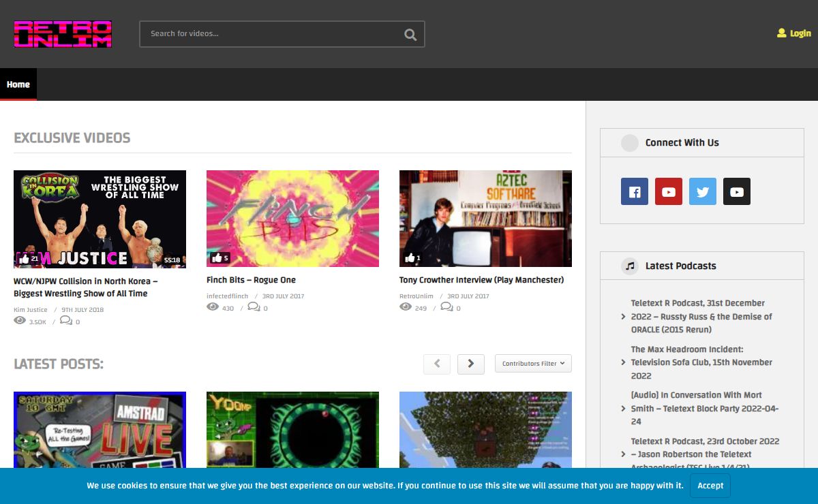818x504 pixels.
Task: Click the 249 view count
Action: [421, 309]
